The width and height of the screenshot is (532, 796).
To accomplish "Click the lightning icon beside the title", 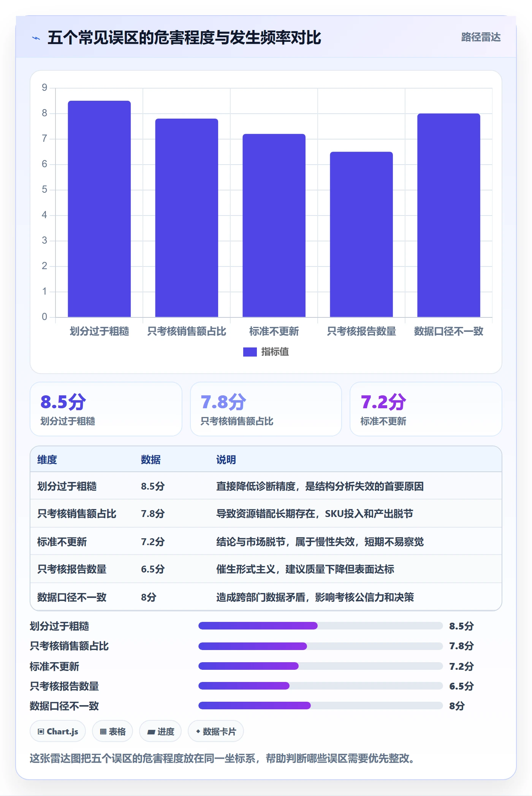I will pos(36,38).
